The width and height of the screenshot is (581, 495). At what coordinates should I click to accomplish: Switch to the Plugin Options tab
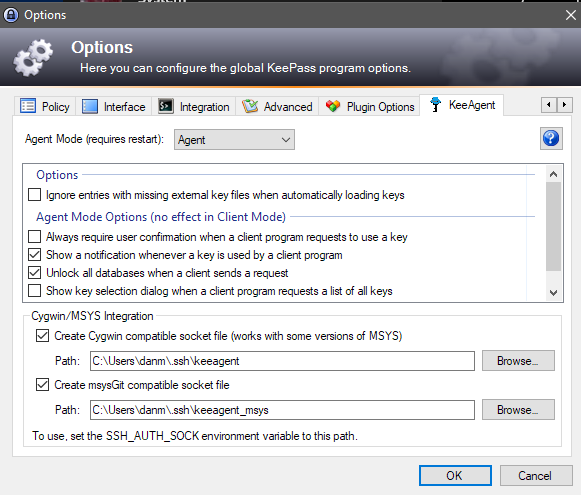coord(369,107)
